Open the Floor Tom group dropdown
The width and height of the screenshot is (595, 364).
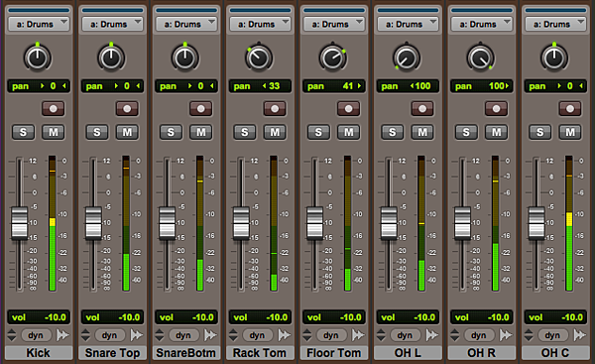(333, 24)
